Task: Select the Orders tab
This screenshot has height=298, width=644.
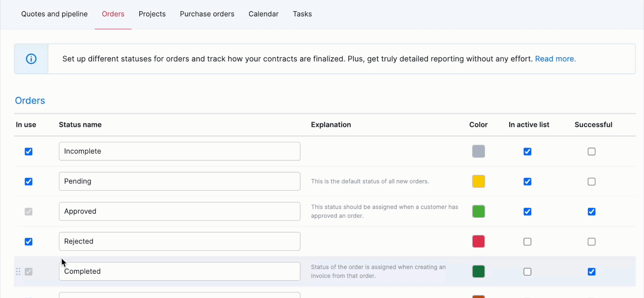Action: click(x=113, y=14)
